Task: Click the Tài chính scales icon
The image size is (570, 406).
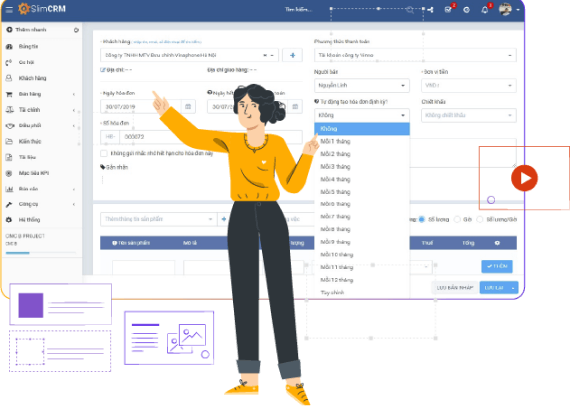Action: click(x=9, y=110)
